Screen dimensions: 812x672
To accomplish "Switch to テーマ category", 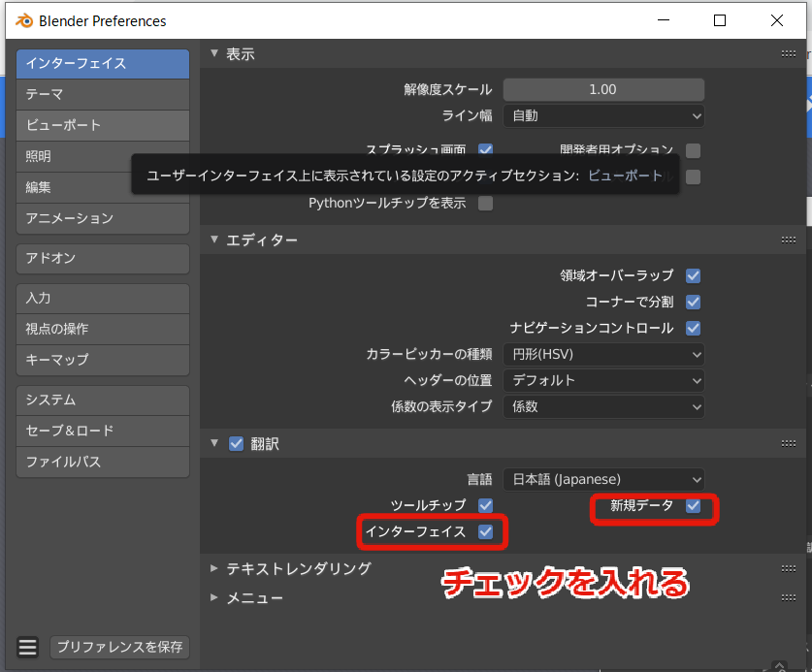I will coord(103,95).
